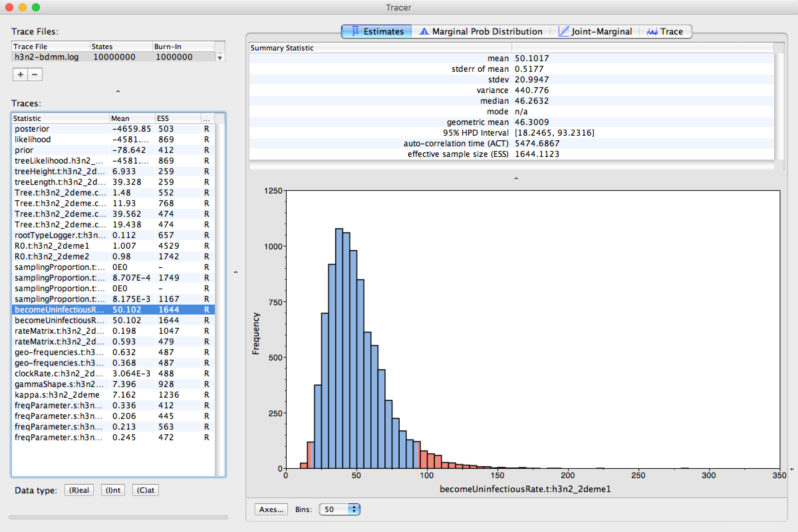Viewport: 798px width, 532px height.
Task: Click divider handle above the histogram
Action: coord(516,179)
